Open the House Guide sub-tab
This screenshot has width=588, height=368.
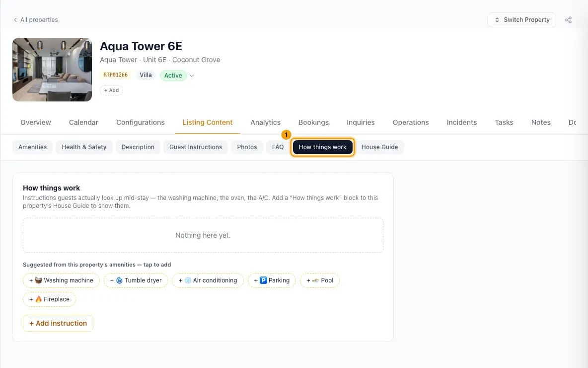tap(379, 147)
